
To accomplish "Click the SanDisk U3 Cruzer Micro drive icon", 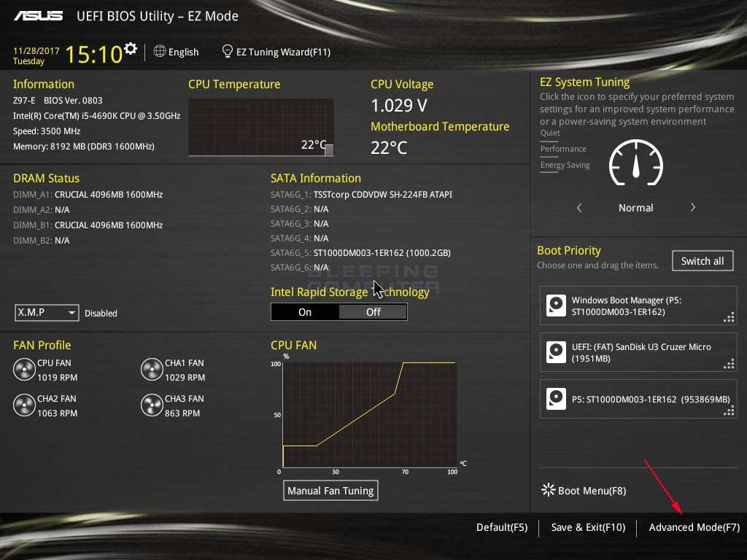I will (557, 352).
